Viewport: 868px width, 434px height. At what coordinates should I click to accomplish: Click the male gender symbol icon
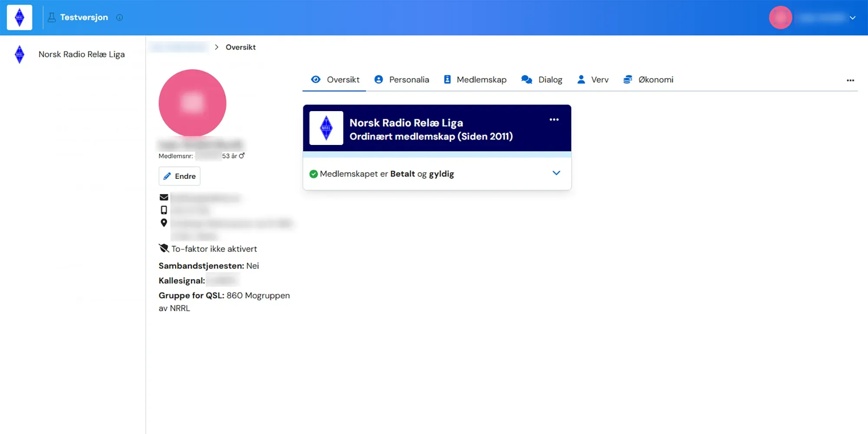[x=242, y=156]
